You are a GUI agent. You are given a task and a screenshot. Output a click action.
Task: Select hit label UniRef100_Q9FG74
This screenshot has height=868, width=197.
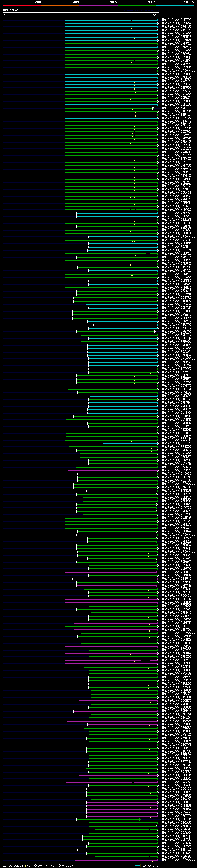pyautogui.click(x=176, y=98)
